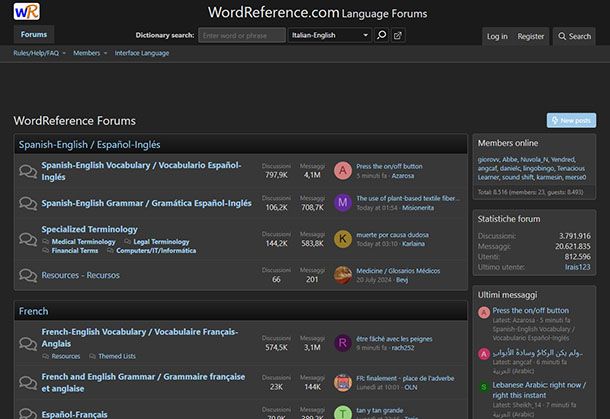Click speech bubble icon for Español-Français
This screenshot has height=419, width=610.
pos(28,413)
